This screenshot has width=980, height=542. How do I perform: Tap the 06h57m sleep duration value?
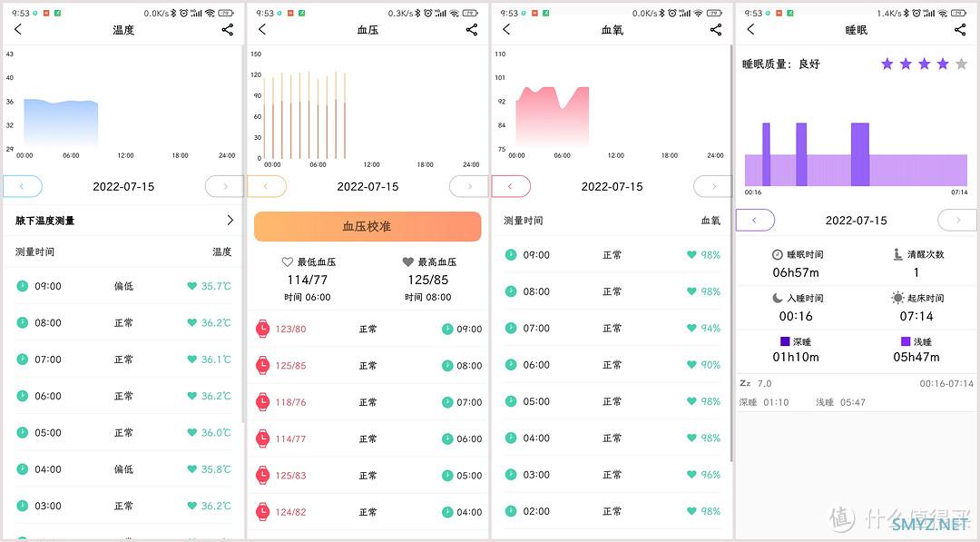pos(796,272)
